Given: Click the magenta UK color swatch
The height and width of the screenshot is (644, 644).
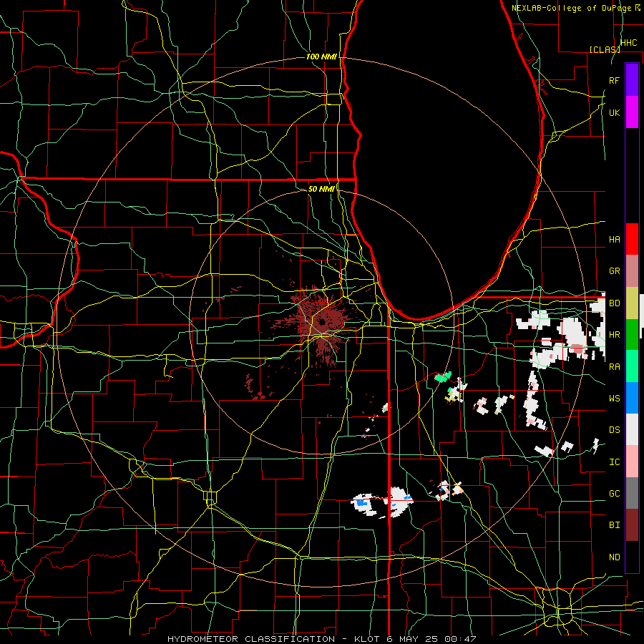Looking at the screenshot, I should pos(632,112).
